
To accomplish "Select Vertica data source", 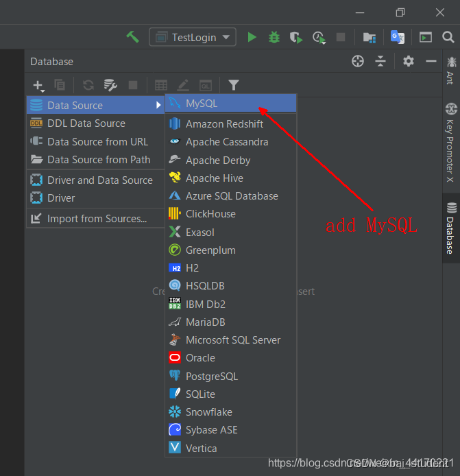I will point(230,448).
